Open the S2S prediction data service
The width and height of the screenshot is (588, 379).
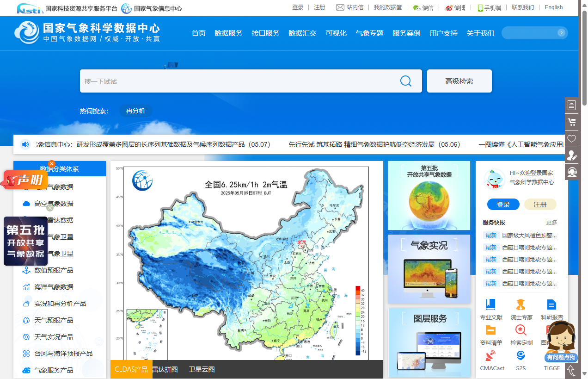point(521,361)
